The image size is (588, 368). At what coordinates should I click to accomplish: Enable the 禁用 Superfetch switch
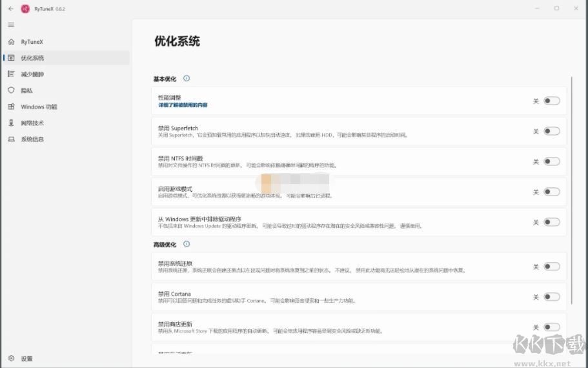pos(552,131)
